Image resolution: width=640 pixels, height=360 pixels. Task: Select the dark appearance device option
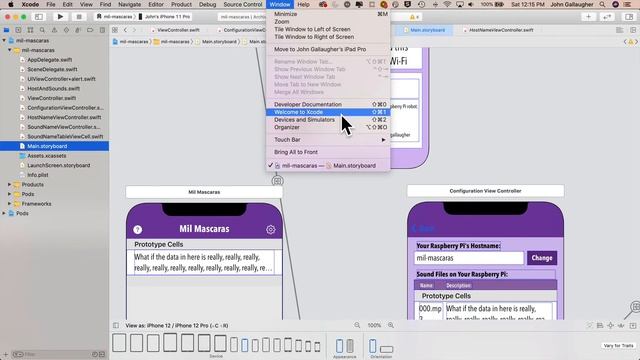click(350, 346)
